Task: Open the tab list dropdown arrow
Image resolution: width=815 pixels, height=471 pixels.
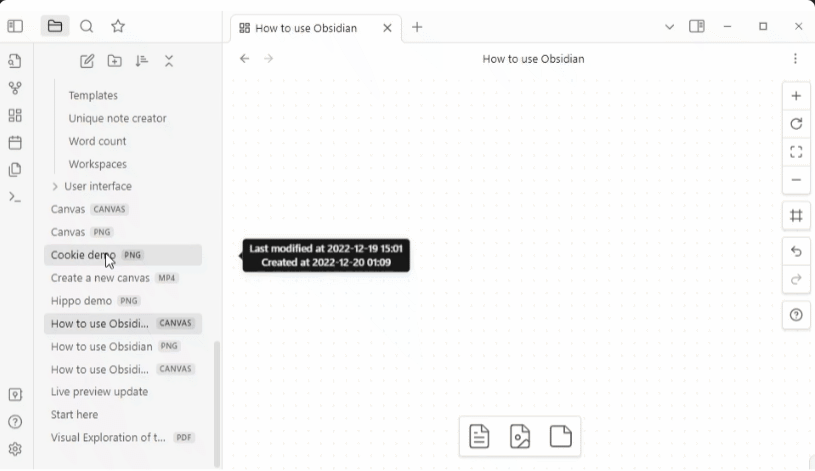Action: tap(669, 27)
